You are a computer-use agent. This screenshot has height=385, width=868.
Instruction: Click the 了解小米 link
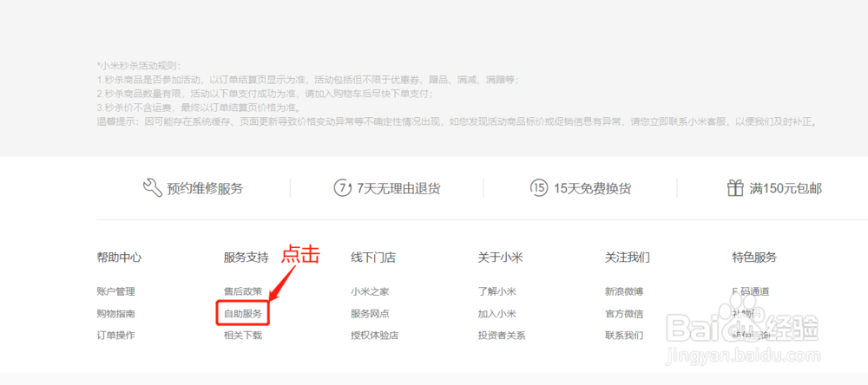click(497, 291)
